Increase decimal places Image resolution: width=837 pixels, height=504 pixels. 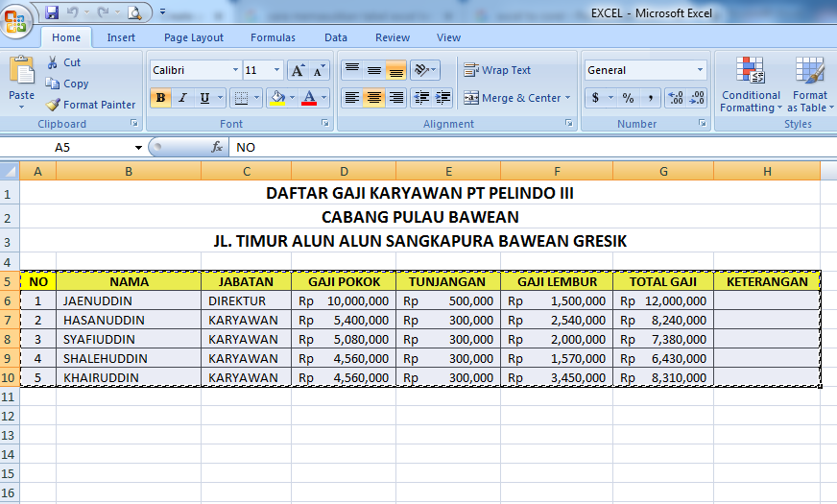coord(676,98)
